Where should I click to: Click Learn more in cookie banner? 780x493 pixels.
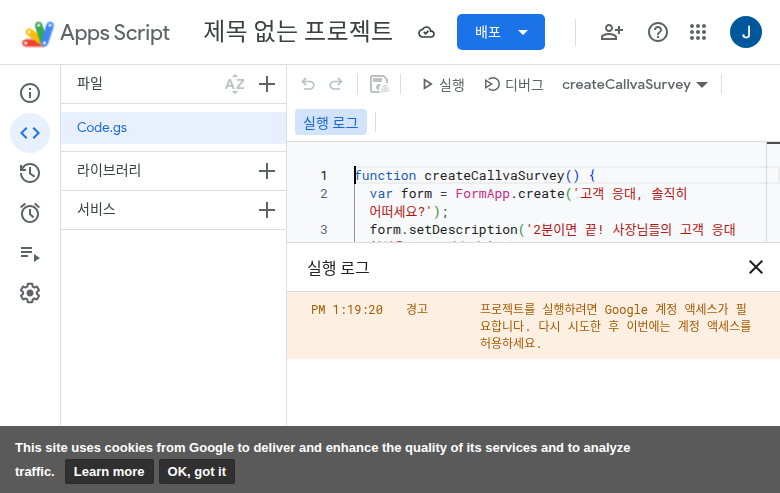coord(109,472)
